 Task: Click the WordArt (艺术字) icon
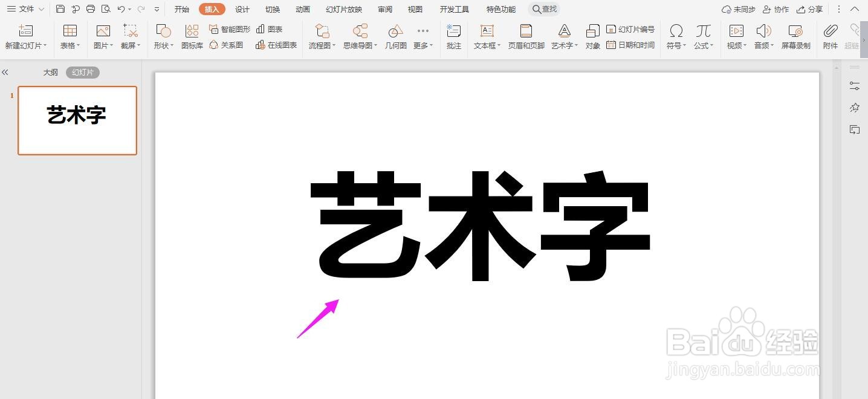click(564, 31)
